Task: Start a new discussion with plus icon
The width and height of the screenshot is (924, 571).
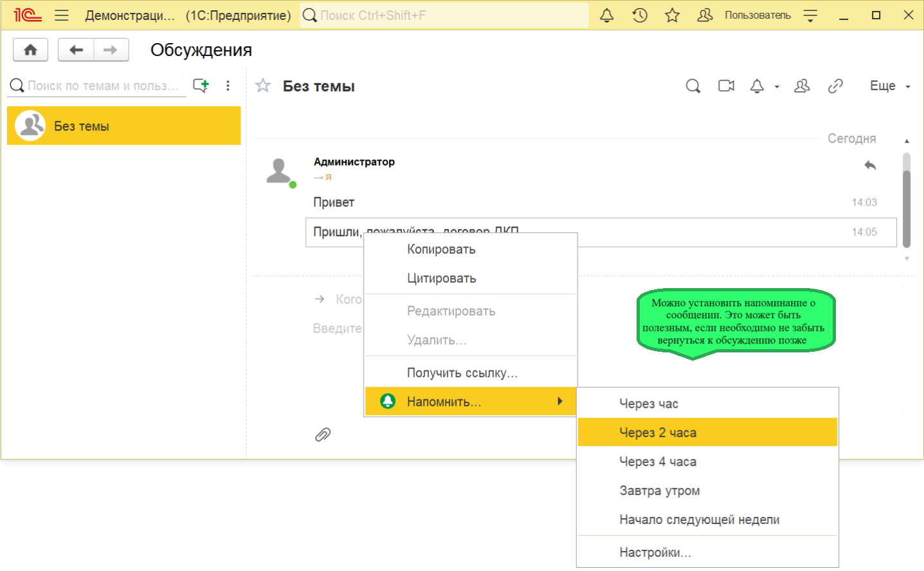Action: click(201, 86)
